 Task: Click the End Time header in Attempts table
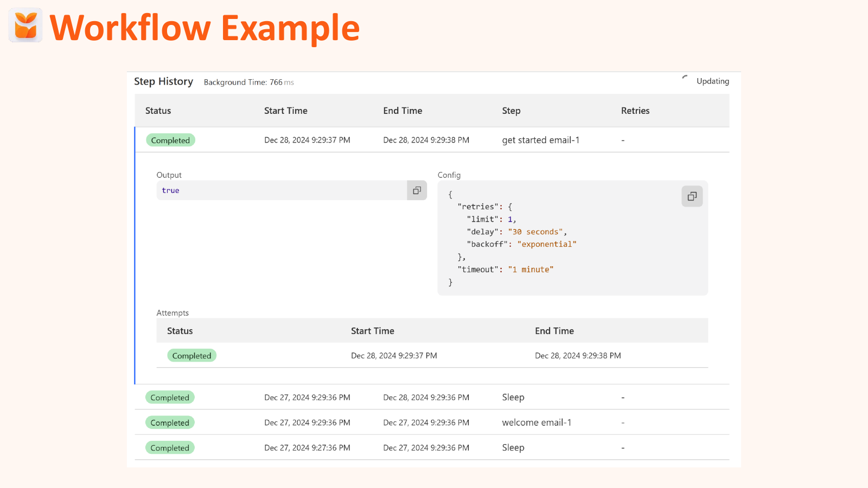pos(554,331)
